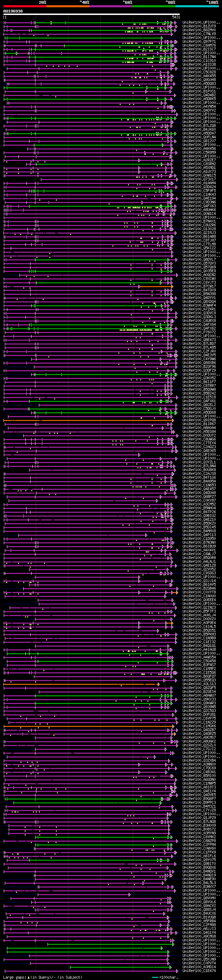Follow the UniRef100_Q5XJN9 link
Viewport: 222px width, 980px height.
[x=199, y=959]
